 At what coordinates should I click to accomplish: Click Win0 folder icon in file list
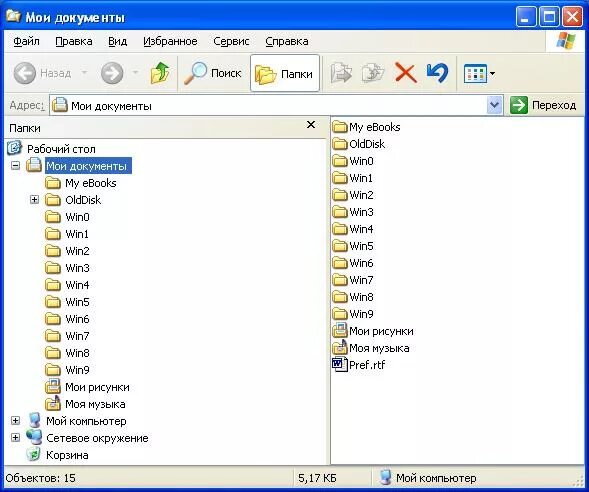tap(340, 161)
